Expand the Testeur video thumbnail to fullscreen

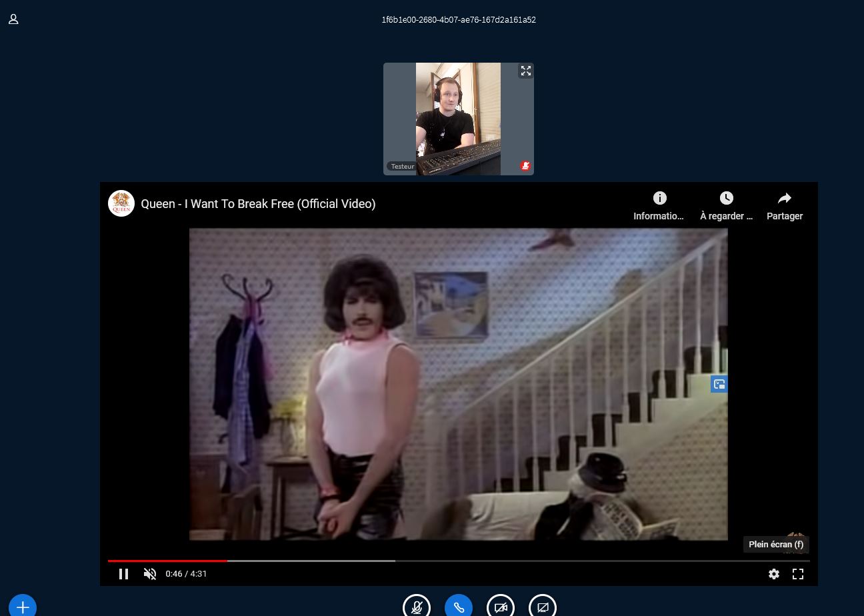click(x=526, y=71)
